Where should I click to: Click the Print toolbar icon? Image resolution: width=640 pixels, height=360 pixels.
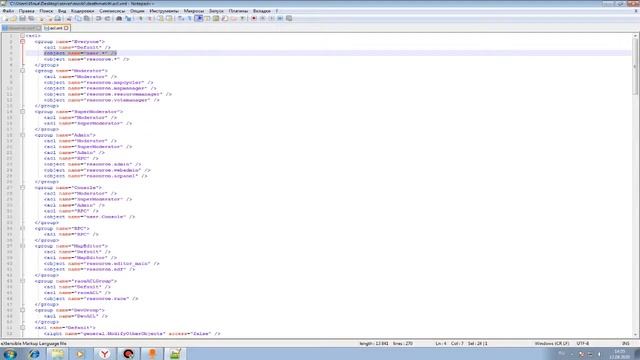(x=58, y=18)
